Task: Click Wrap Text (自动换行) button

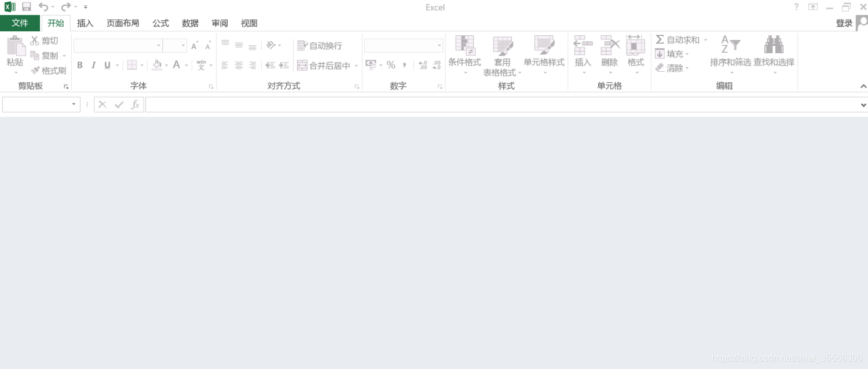Action: (x=320, y=46)
